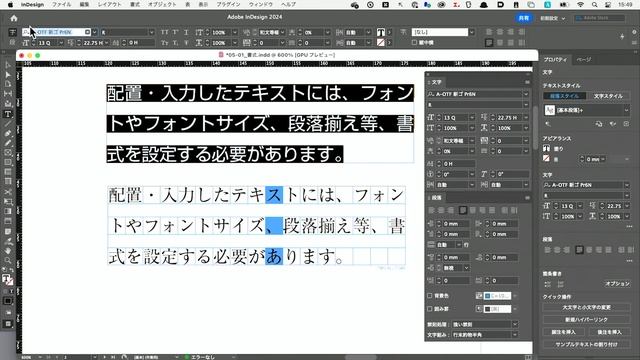The width and height of the screenshot is (640, 360).
Task: Click the text fill T icon in control bar
Action: pos(381,32)
